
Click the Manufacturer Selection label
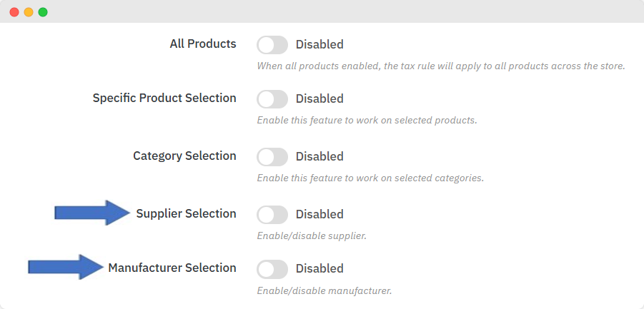(172, 268)
